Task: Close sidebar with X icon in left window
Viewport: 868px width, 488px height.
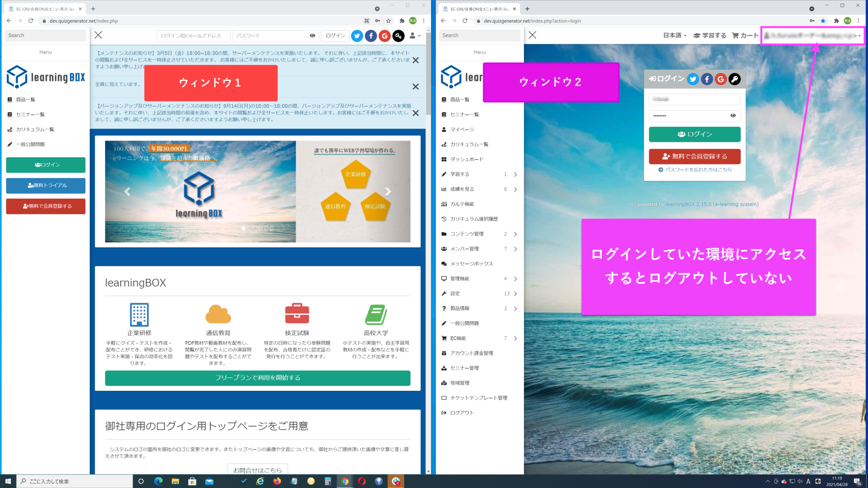Action: coord(98,35)
